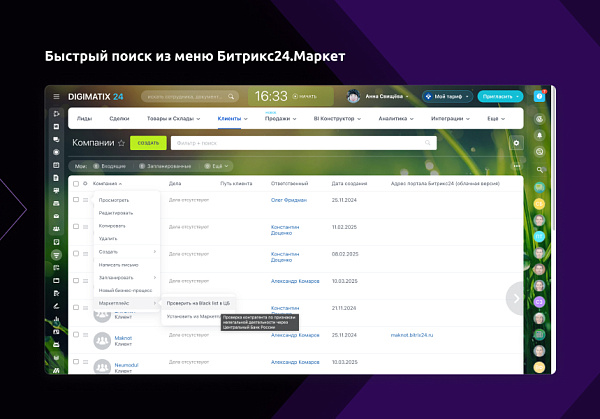Tick the checkbox for the Neumodul row
Screen dimensions: 600x419
76,362
